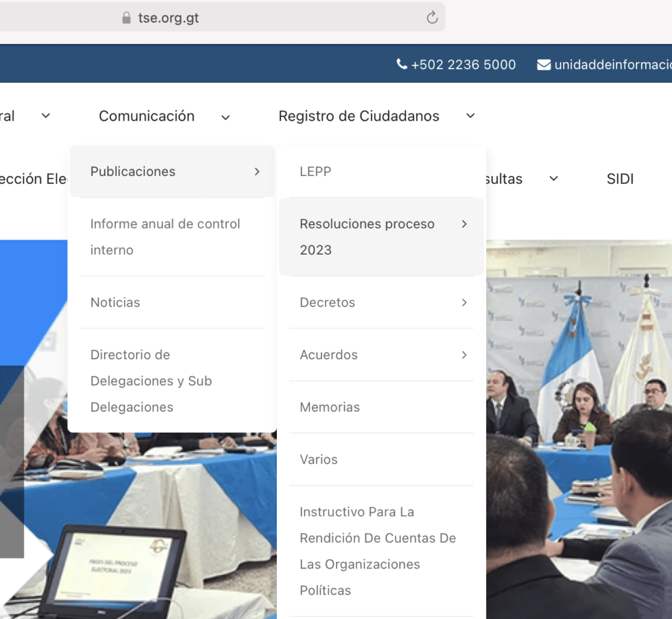Open the Publicaciones submenu arrow

(x=257, y=171)
